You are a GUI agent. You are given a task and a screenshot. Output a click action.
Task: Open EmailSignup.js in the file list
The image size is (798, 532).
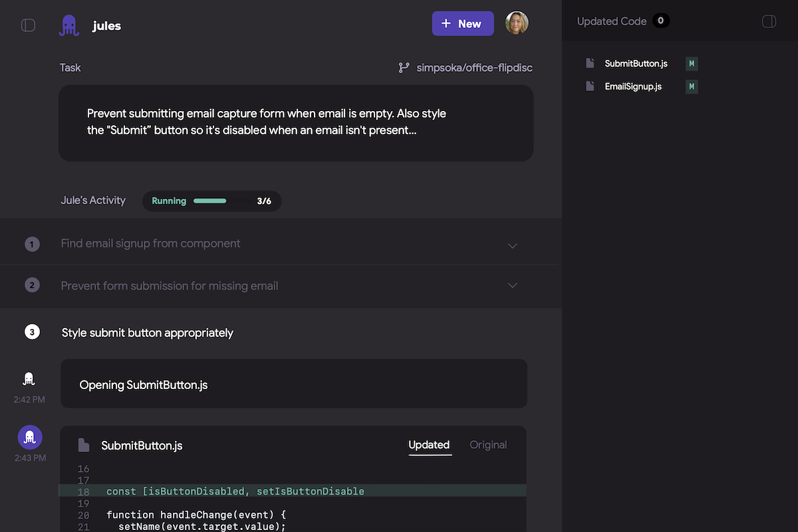[x=632, y=86]
